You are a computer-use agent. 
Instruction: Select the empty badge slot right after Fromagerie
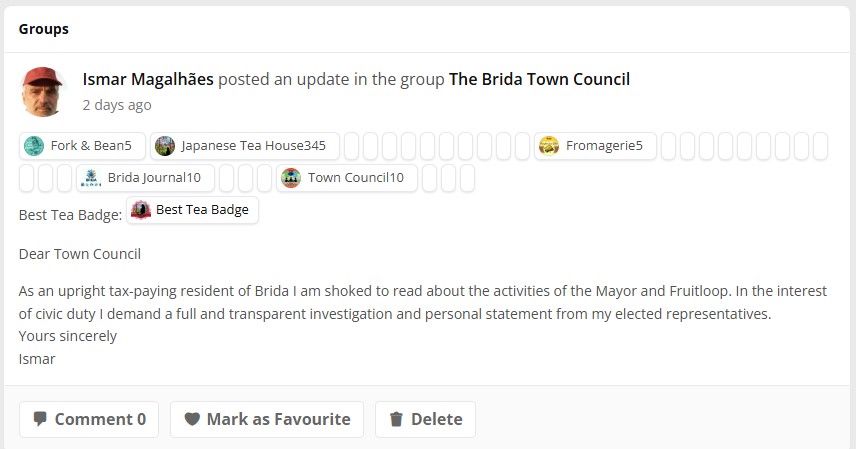669,146
